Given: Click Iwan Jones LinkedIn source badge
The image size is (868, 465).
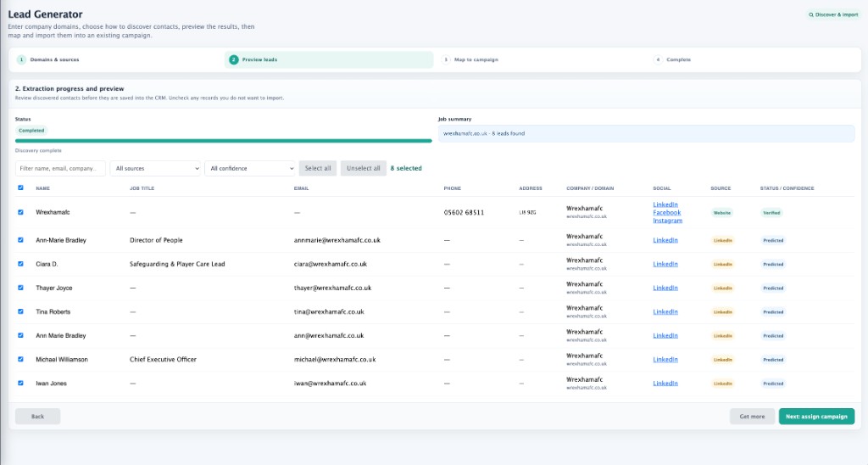Looking at the screenshot, I should [722, 384].
